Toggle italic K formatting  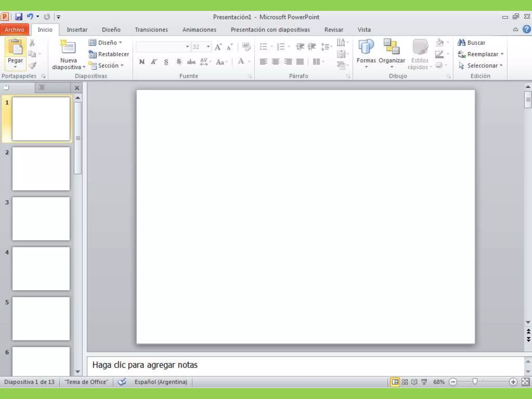click(x=154, y=62)
